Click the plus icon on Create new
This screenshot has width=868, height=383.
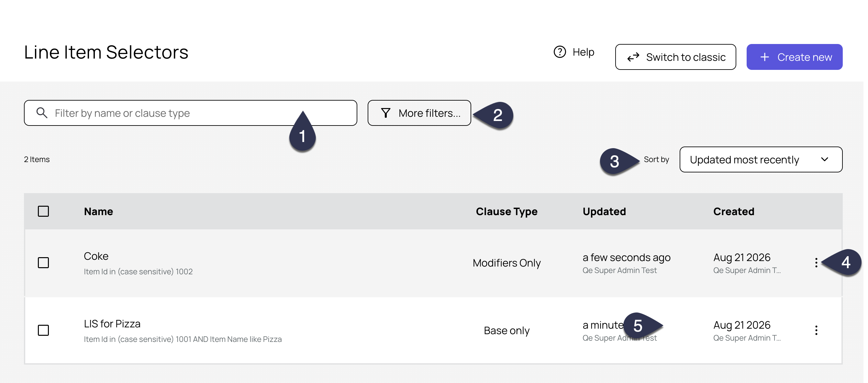point(764,57)
